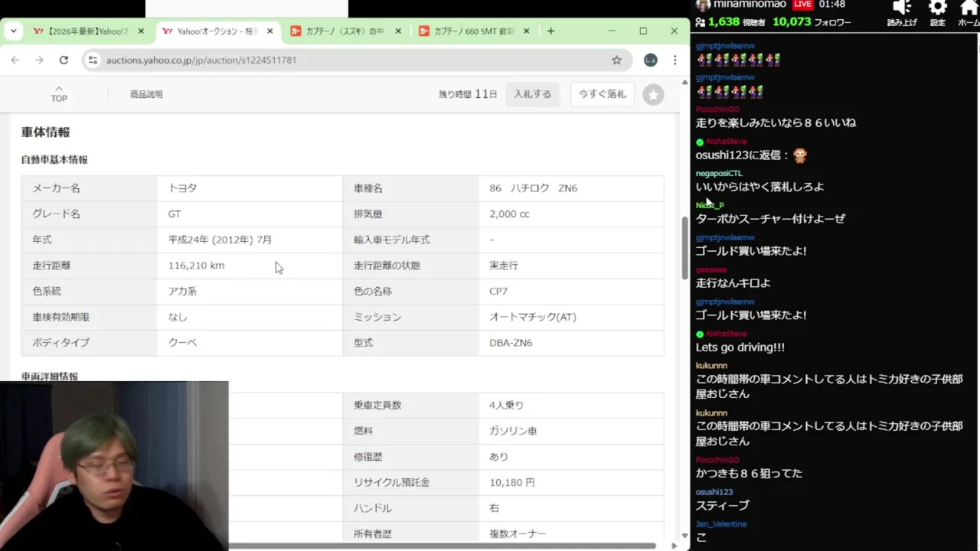Select the 複数オーナー value
Screen dimensions: 980x551
518,534
